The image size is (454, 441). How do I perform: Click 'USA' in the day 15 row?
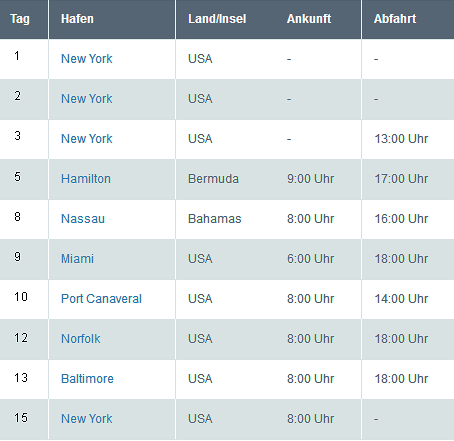point(200,419)
